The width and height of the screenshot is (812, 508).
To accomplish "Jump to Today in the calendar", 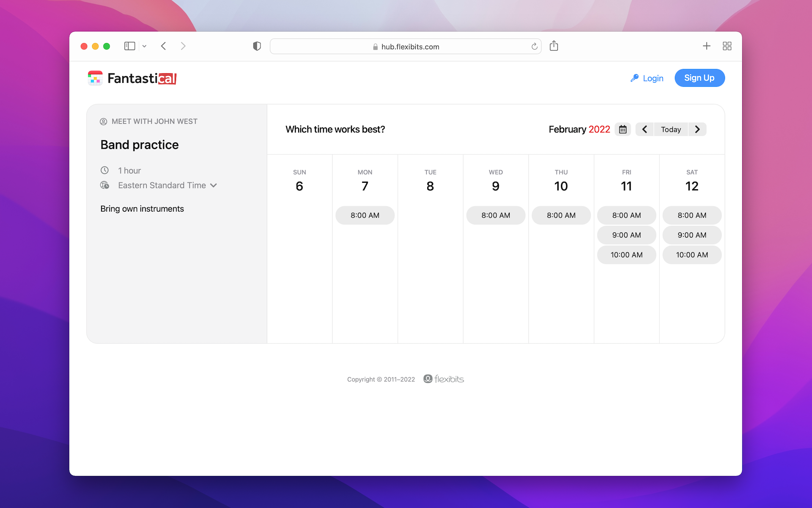I will pyautogui.click(x=671, y=130).
